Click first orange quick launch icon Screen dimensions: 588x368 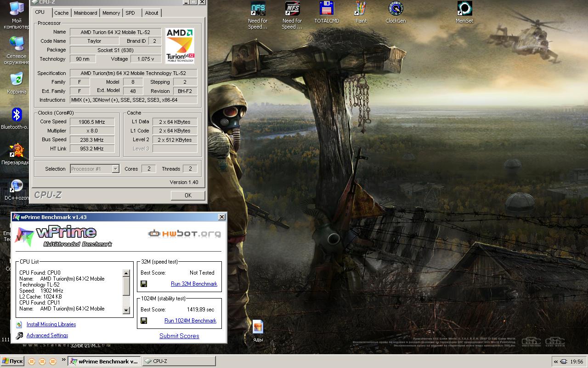[32, 362]
